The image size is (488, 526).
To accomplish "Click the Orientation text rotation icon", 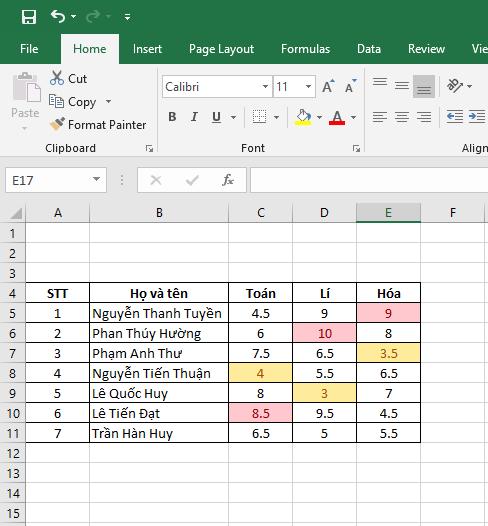I will (x=455, y=86).
